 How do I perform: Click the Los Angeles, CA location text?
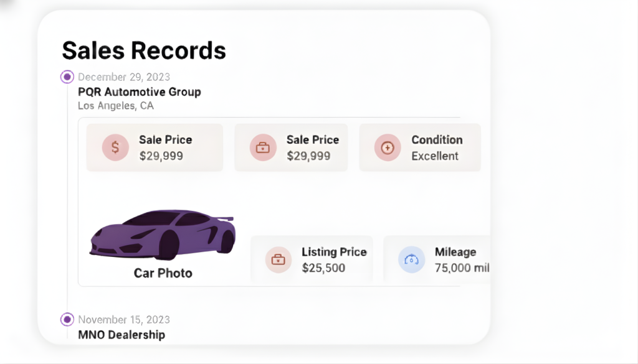click(x=116, y=106)
